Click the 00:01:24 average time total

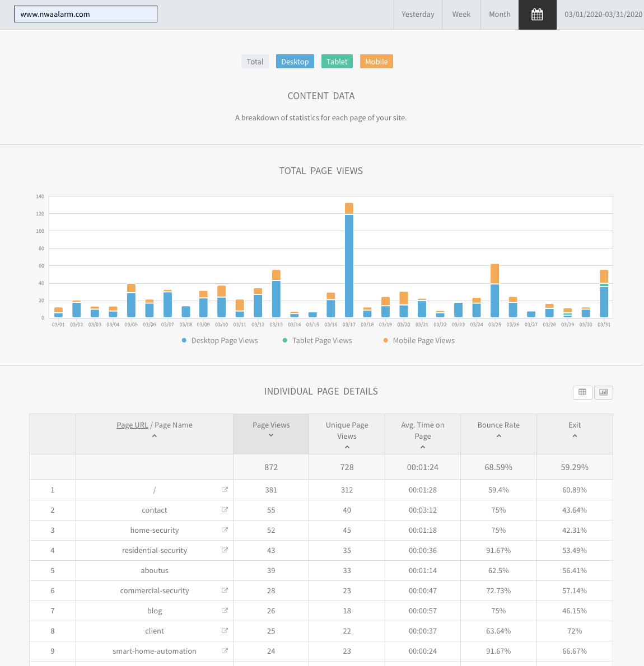(x=423, y=467)
